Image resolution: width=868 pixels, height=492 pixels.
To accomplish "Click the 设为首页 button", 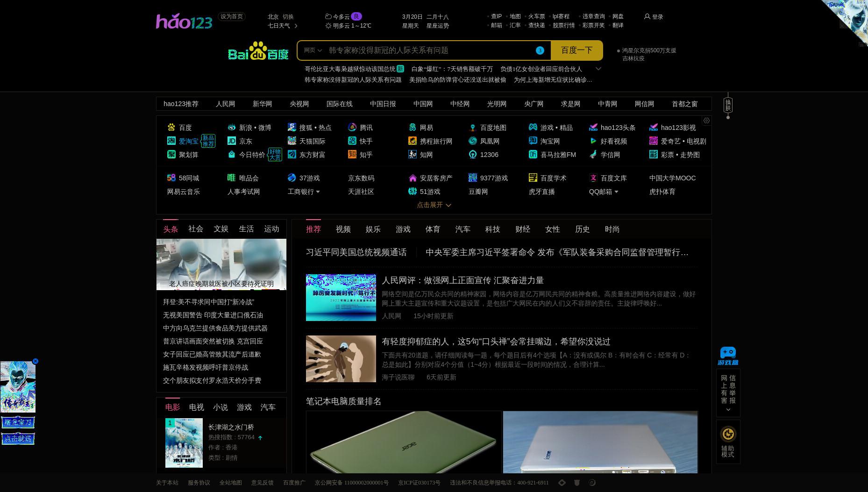I will (x=232, y=16).
